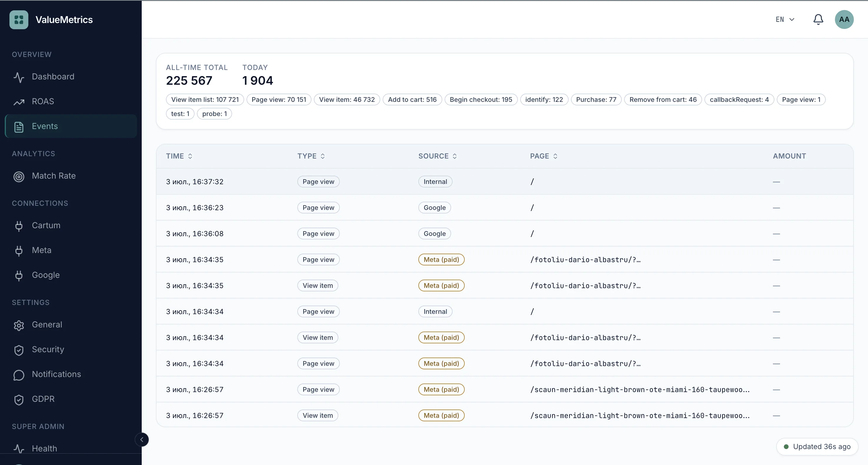Open the Dashboard pulse icon
This screenshot has height=465, width=868.
[x=19, y=77]
